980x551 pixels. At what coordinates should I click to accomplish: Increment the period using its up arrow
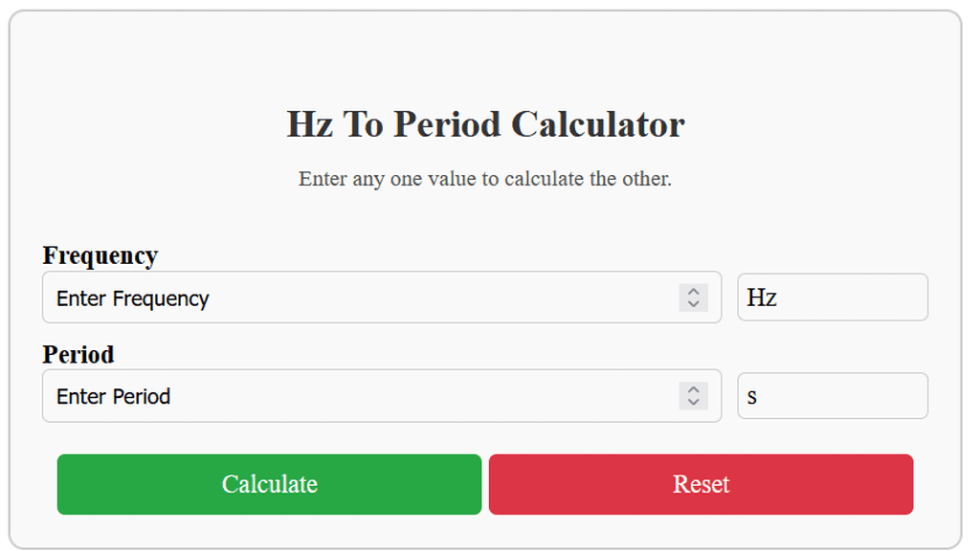692,390
